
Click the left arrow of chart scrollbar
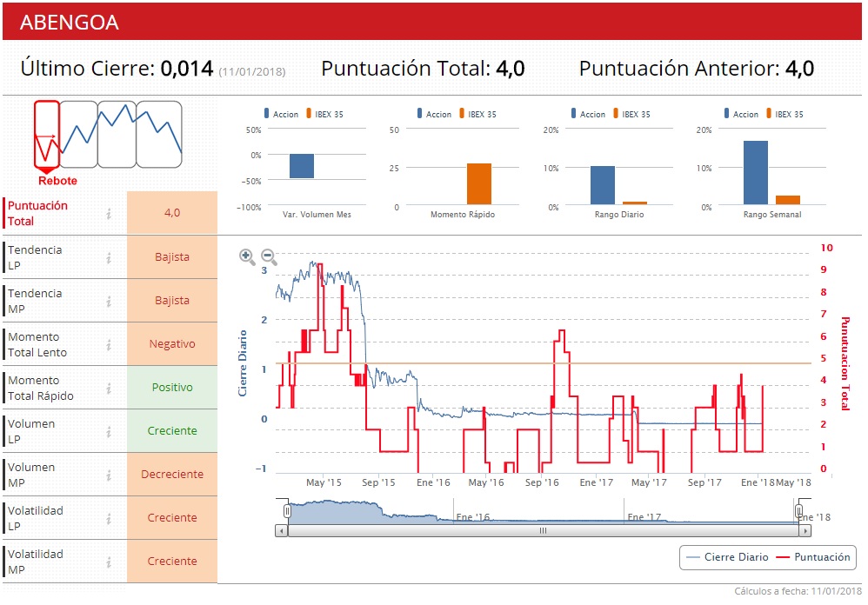281,529
